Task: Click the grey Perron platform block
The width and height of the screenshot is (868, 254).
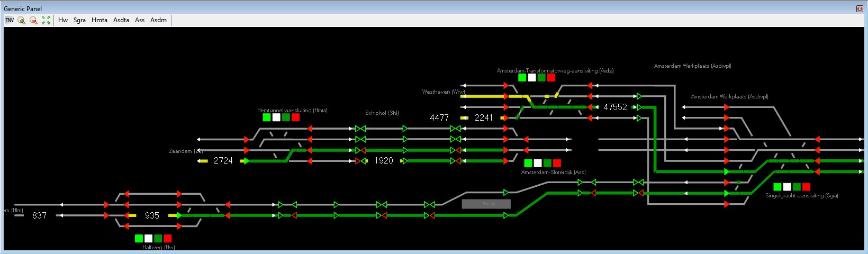Action: pyautogui.click(x=486, y=204)
